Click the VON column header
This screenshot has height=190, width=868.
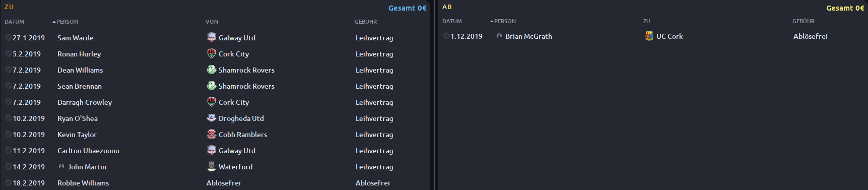tap(212, 22)
